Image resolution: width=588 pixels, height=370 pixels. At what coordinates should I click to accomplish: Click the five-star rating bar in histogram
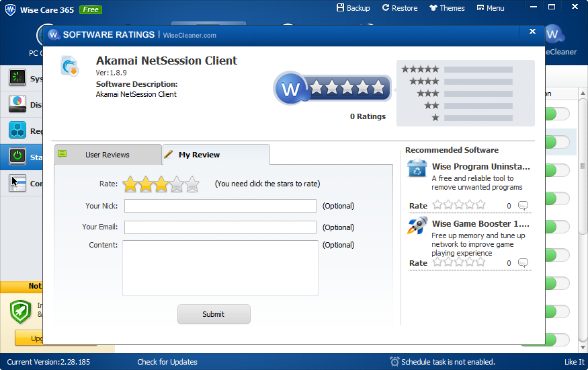tap(478, 69)
